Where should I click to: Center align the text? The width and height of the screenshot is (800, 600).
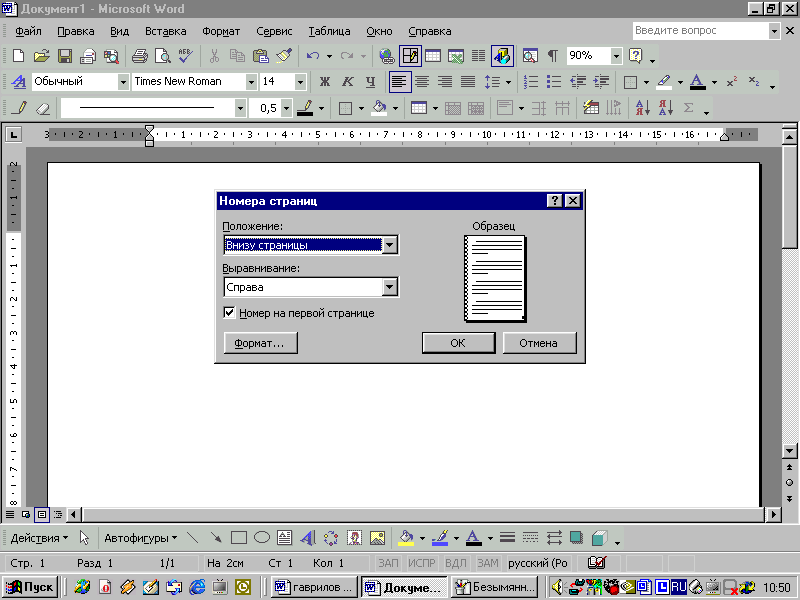tap(422, 82)
